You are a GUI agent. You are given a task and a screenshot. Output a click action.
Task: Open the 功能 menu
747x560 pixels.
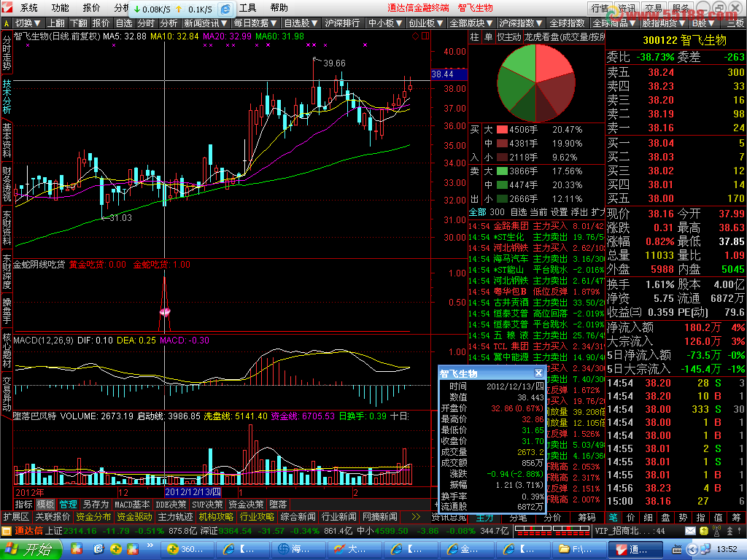60,7
